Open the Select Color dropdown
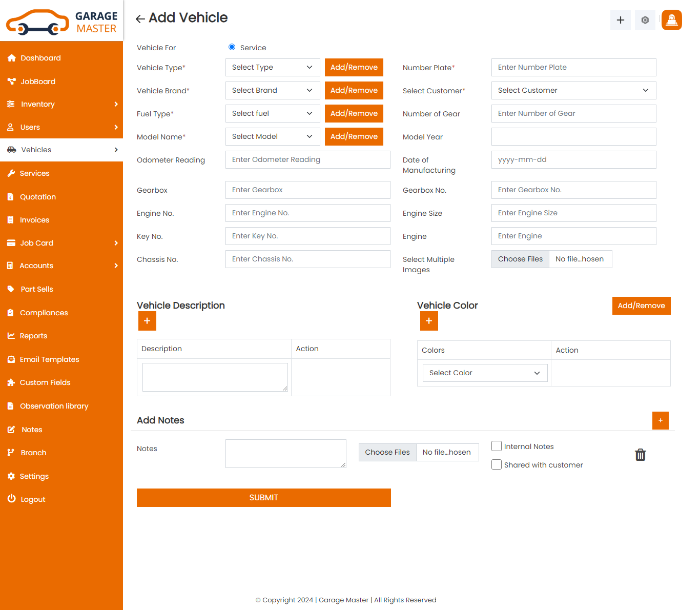The image size is (700, 610). (484, 373)
